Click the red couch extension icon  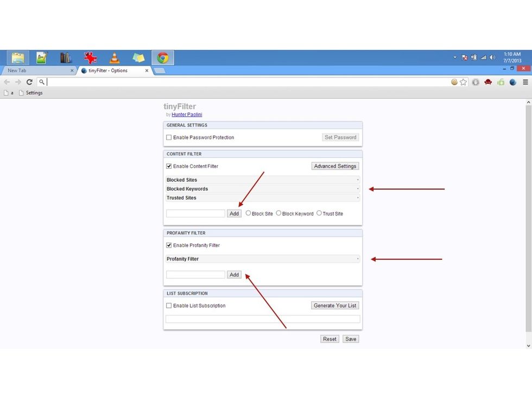pyautogui.click(x=488, y=82)
